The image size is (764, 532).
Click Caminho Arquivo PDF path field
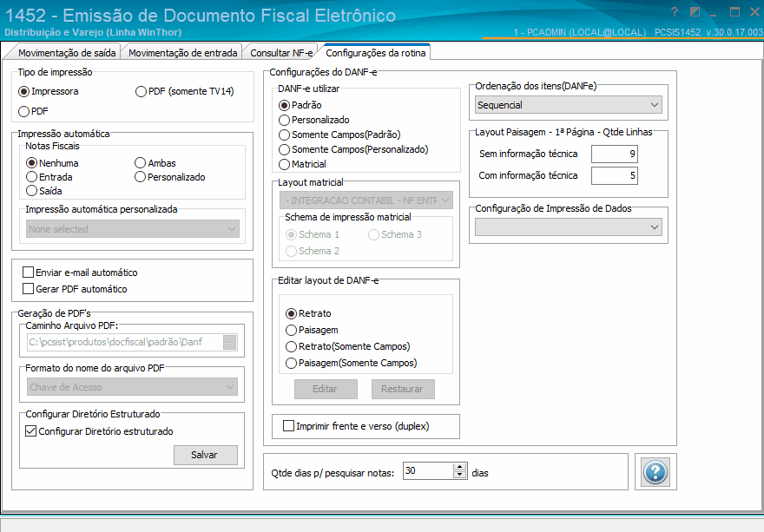(x=126, y=342)
